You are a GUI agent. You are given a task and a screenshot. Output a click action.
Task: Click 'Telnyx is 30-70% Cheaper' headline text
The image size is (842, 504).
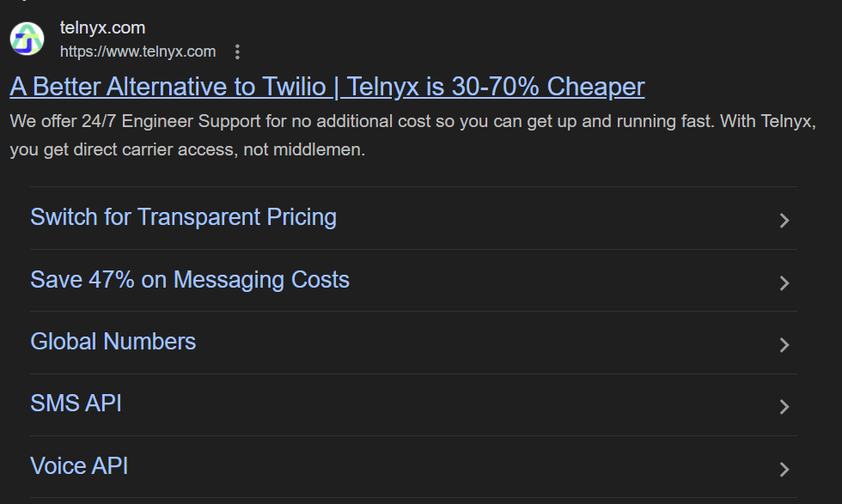click(496, 87)
